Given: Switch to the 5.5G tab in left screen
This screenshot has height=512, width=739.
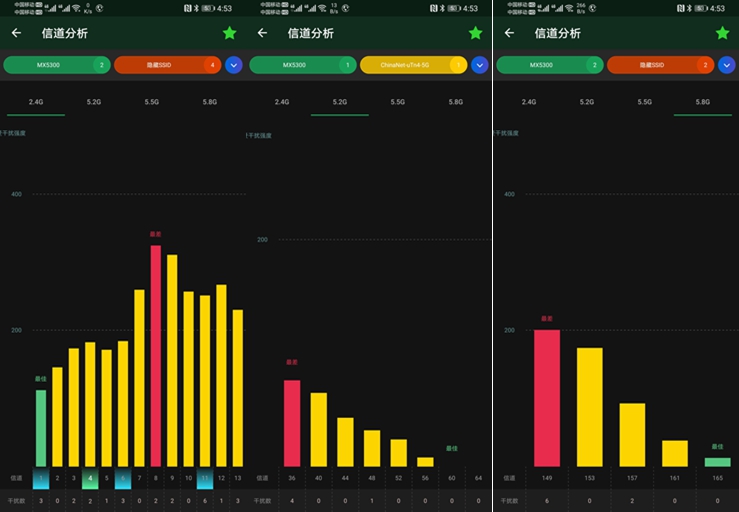Looking at the screenshot, I should click(x=152, y=102).
